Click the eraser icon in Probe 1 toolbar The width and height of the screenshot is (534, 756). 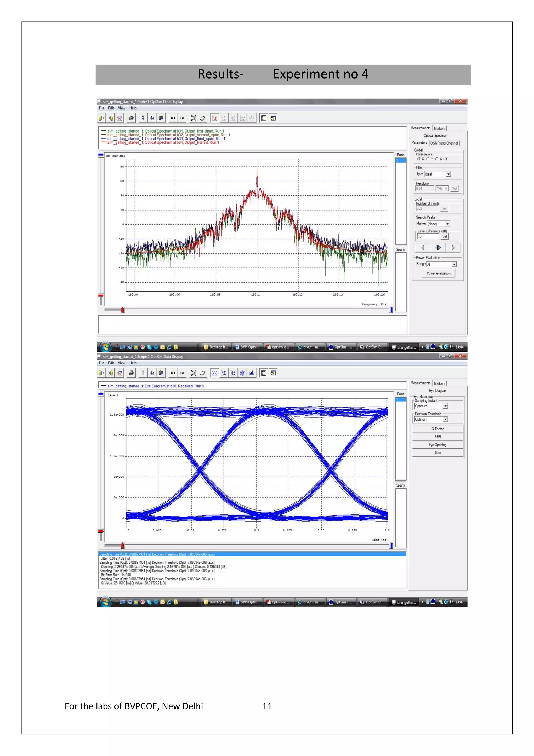pos(203,118)
